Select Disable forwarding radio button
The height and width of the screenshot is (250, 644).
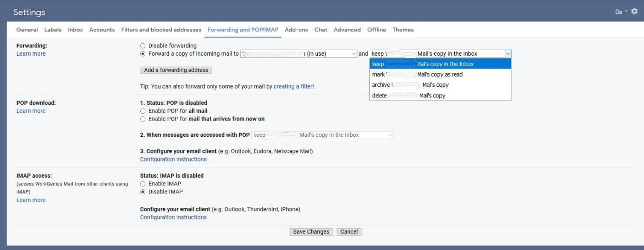tap(143, 46)
